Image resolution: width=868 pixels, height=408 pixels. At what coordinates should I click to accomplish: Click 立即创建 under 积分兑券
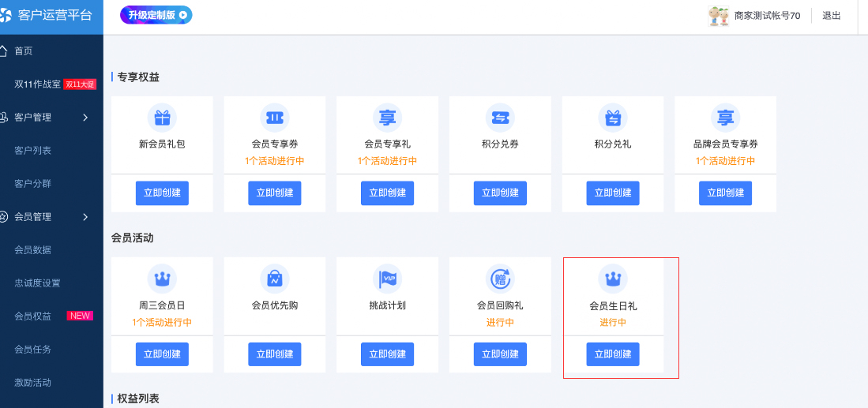(500, 193)
